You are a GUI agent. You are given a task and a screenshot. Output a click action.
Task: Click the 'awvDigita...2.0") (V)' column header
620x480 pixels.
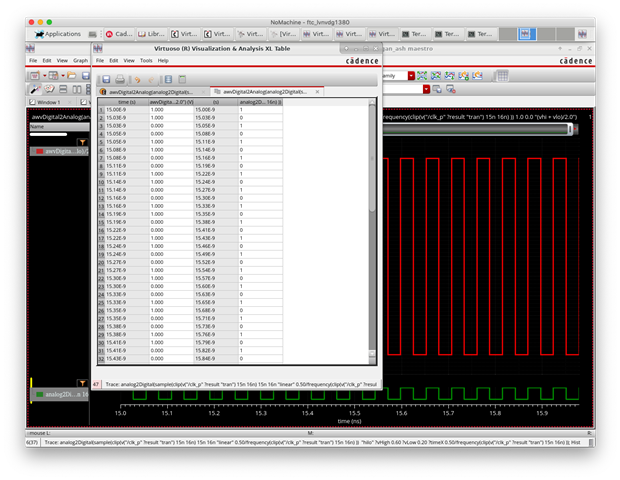click(x=171, y=102)
